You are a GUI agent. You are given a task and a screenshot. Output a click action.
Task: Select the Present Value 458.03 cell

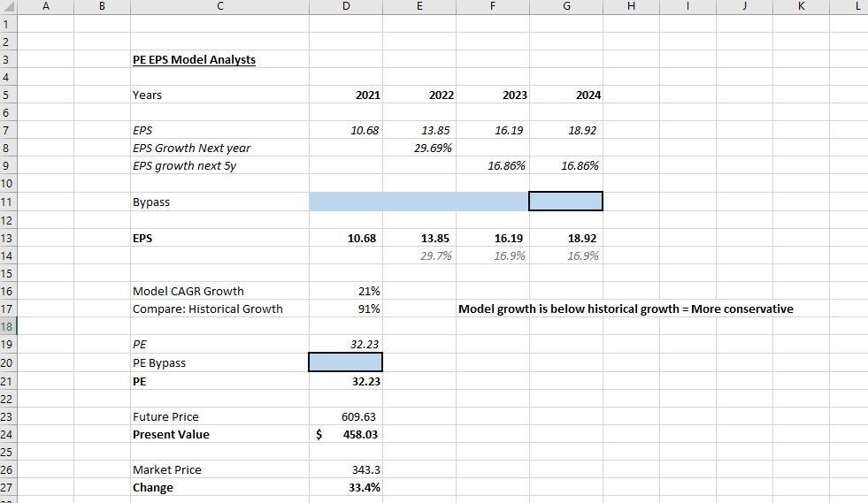[x=346, y=434]
